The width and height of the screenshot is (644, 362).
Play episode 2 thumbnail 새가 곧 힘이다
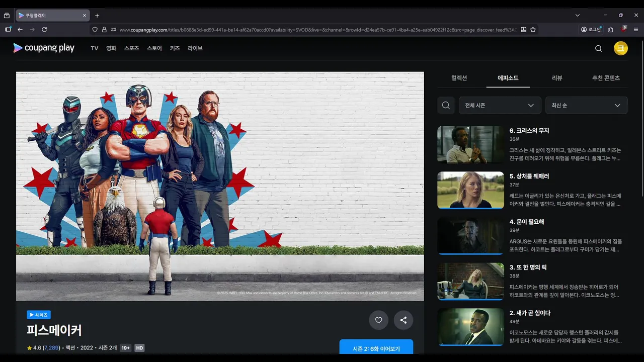click(x=470, y=327)
